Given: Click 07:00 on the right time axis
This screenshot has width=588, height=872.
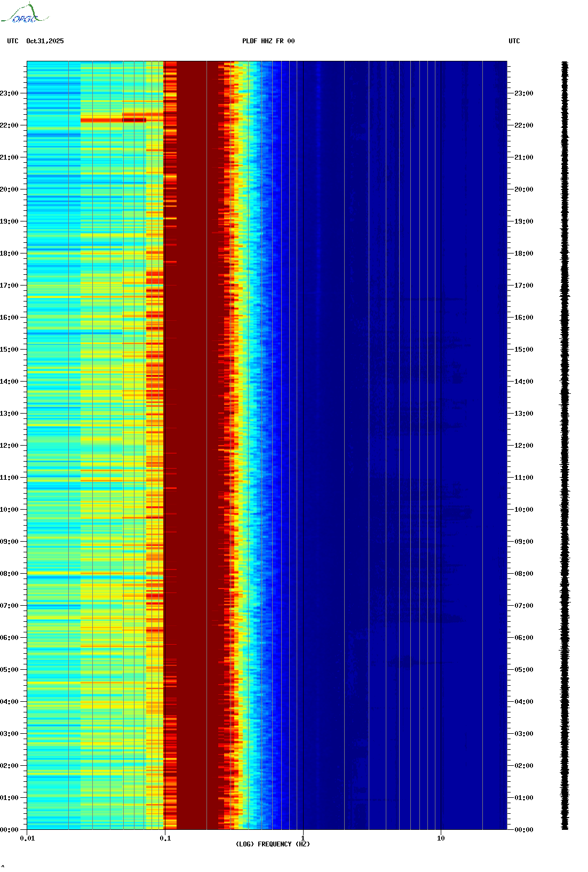Looking at the screenshot, I should pos(524,606).
